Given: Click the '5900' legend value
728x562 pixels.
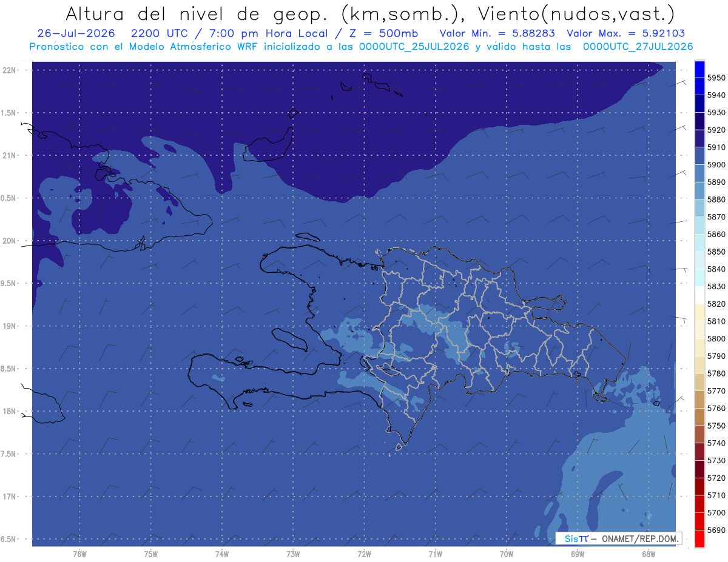Looking at the screenshot, I should pos(716,165).
